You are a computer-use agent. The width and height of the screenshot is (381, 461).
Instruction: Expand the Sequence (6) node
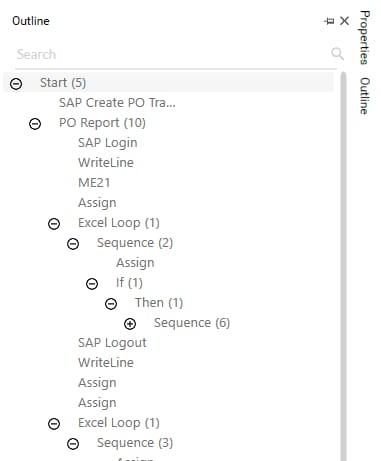[x=130, y=324]
